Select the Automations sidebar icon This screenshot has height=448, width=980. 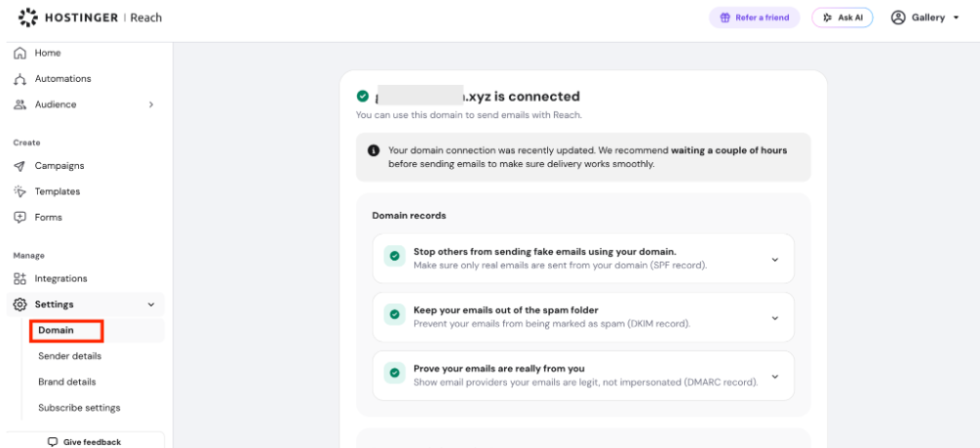pyautogui.click(x=20, y=79)
